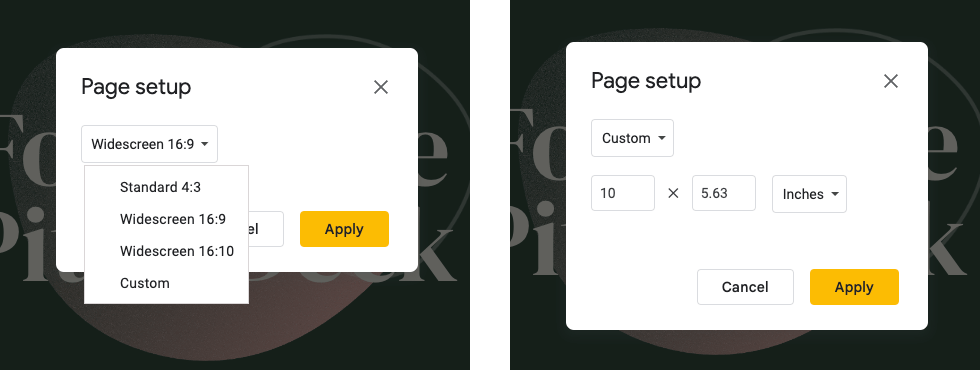
Task: Close the Page setup dialog showing Widescreen 16:9
Action: [381, 87]
